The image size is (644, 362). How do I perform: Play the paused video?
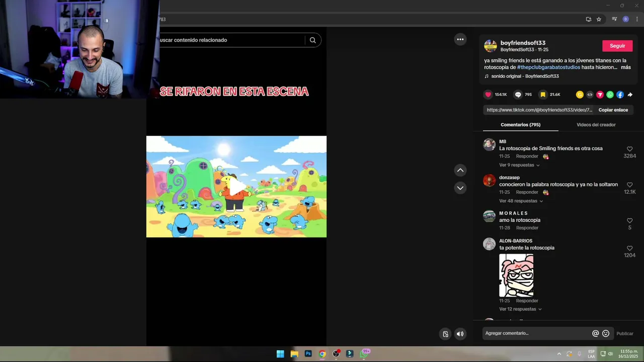(236, 187)
